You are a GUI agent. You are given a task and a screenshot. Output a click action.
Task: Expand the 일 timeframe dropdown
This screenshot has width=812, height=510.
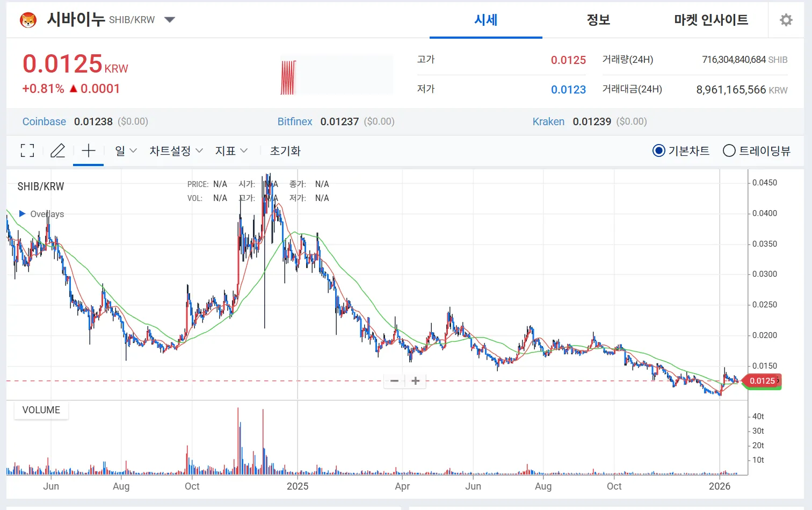pyautogui.click(x=125, y=150)
